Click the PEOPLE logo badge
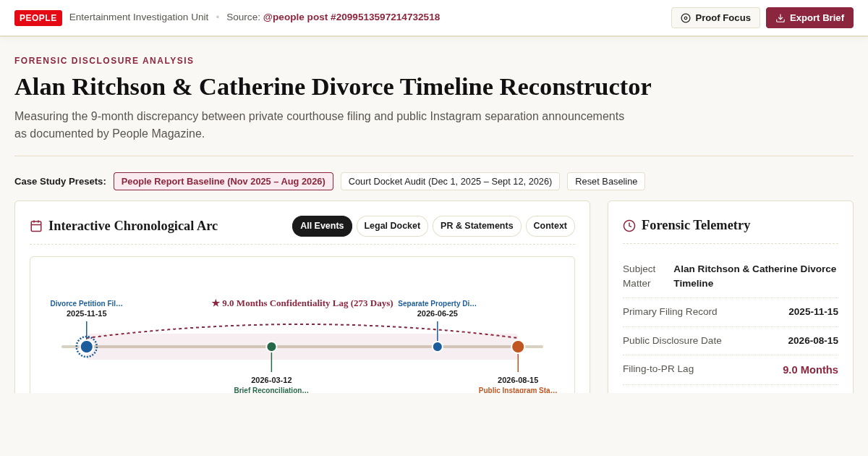The height and width of the screenshot is (456, 868). coord(38,18)
